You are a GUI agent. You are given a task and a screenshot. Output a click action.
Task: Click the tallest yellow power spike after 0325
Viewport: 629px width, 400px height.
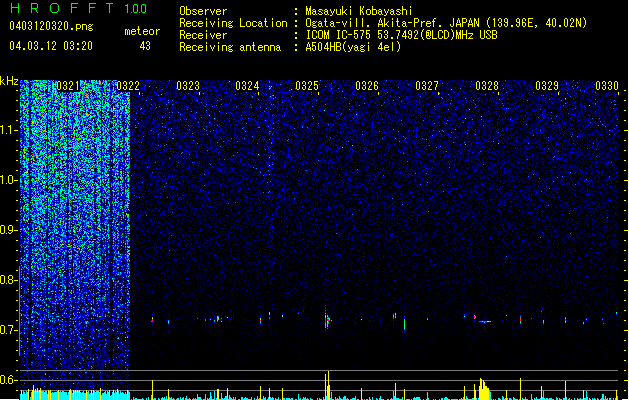[x=328, y=385]
